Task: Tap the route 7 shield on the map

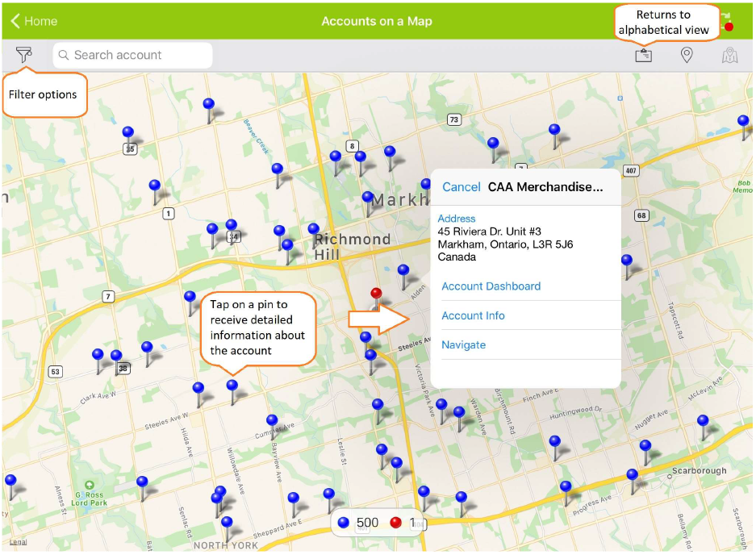Action: pos(108,297)
